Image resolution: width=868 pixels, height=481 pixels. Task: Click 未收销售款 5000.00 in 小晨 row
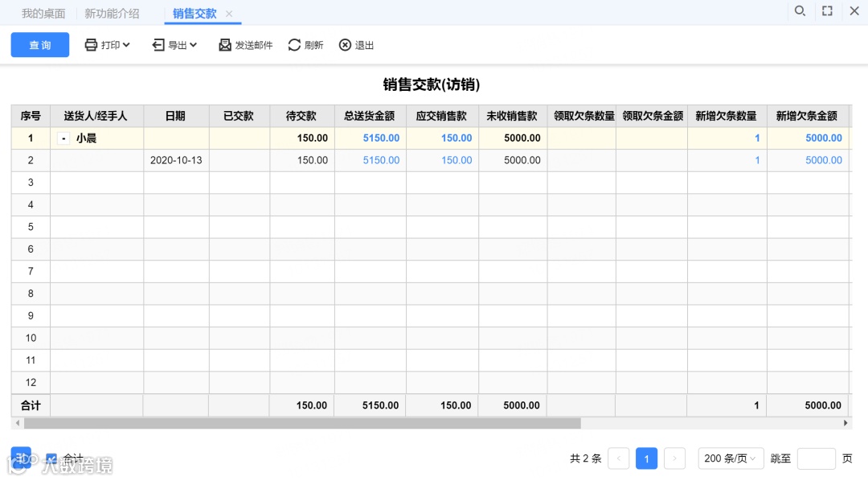point(522,138)
